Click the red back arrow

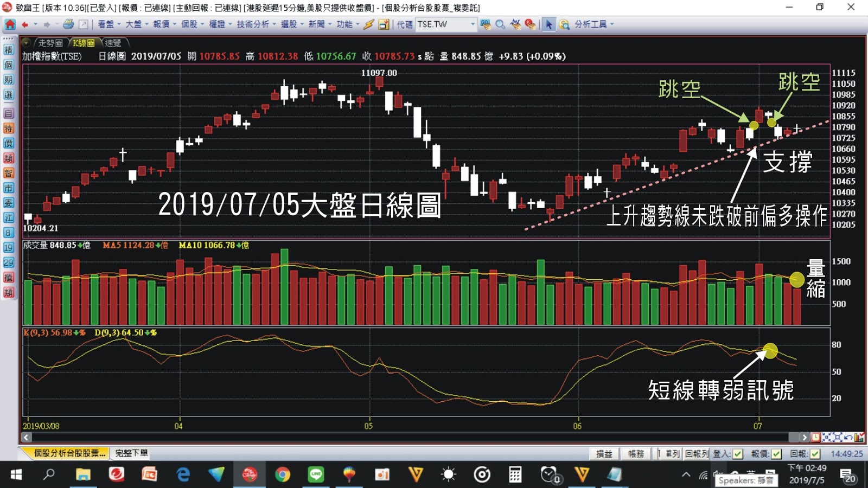click(25, 24)
